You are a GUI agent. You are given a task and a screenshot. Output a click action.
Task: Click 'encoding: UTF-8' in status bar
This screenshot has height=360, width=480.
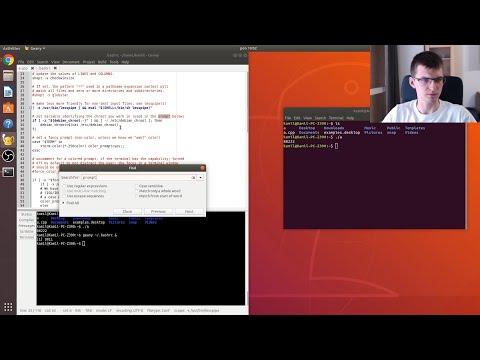pyautogui.click(x=129, y=310)
